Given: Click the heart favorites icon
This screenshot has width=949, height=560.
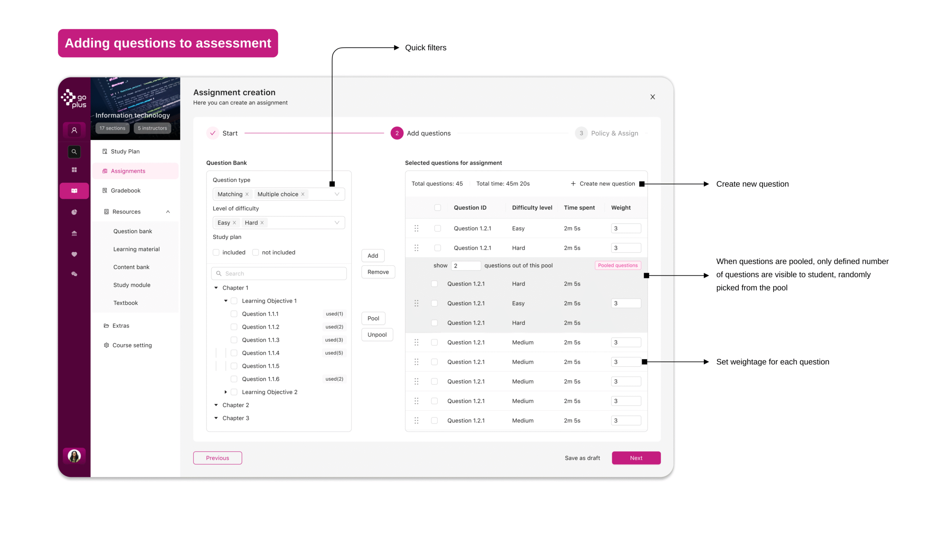Looking at the screenshot, I should coord(75,254).
